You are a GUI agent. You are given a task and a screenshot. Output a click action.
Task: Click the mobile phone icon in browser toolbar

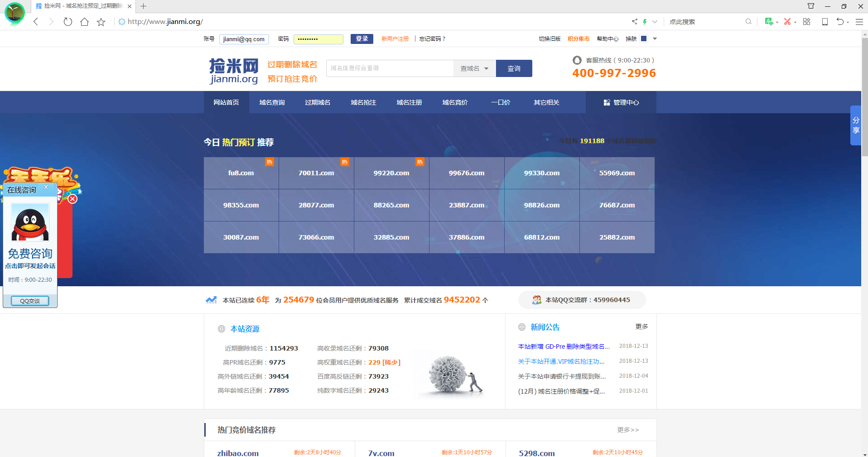click(825, 21)
